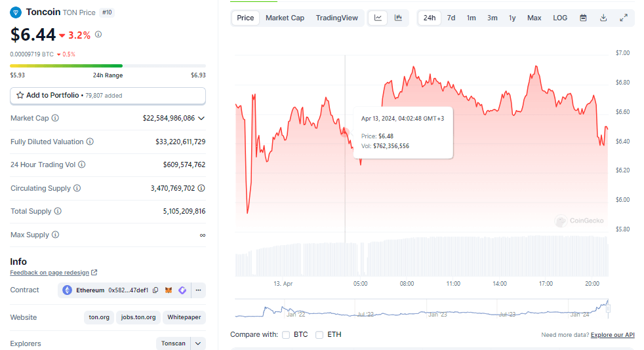Check the ETH compare checkbox

pos(319,335)
